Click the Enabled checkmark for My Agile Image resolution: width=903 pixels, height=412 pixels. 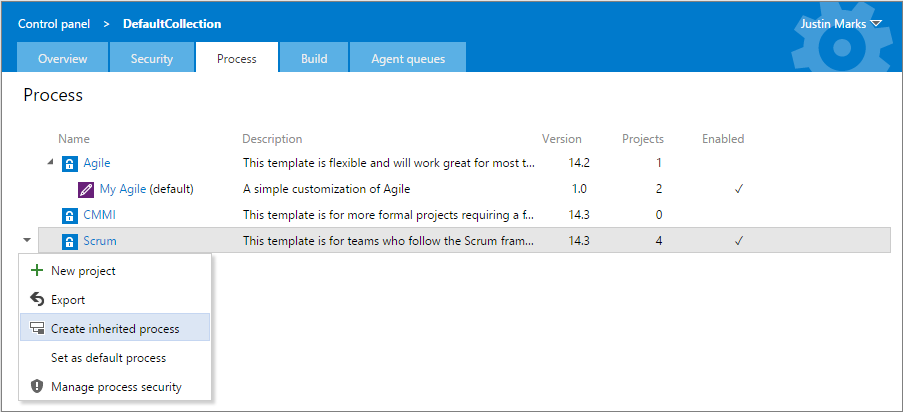click(739, 190)
